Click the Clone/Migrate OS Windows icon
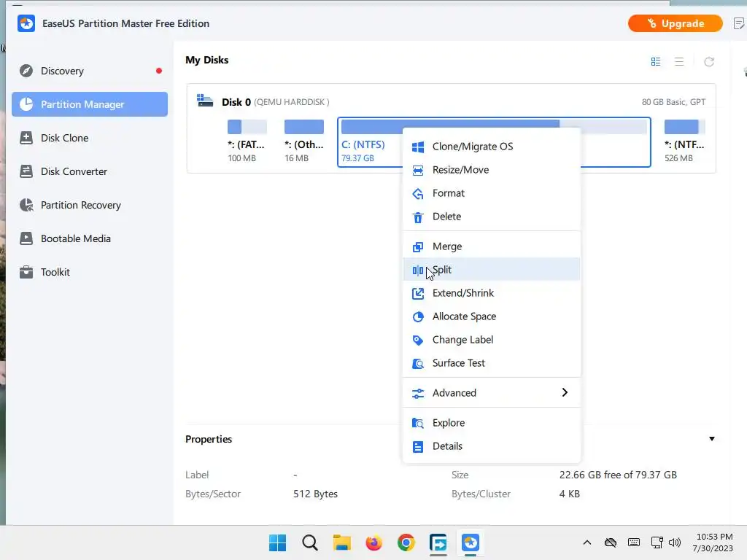The width and height of the screenshot is (747, 560). point(418,147)
